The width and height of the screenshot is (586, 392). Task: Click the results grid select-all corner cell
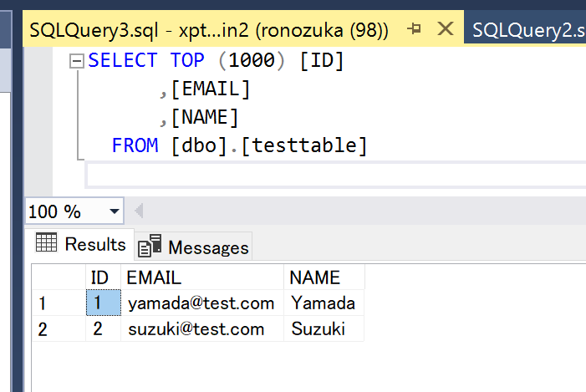[59, 277]
